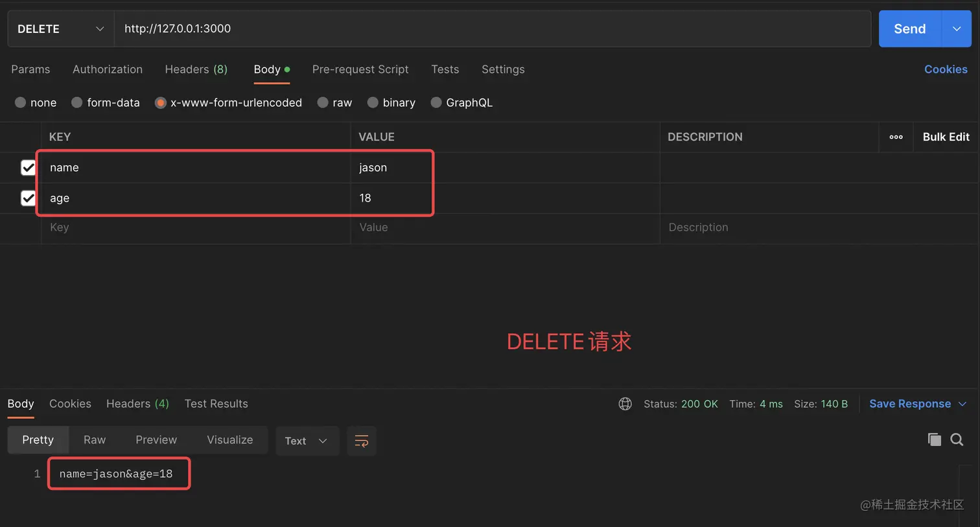The height and width of the screenshot is (527, 980).
Task: Click the request URL input field
Action: pyautogui.click(x=389, y=29)
